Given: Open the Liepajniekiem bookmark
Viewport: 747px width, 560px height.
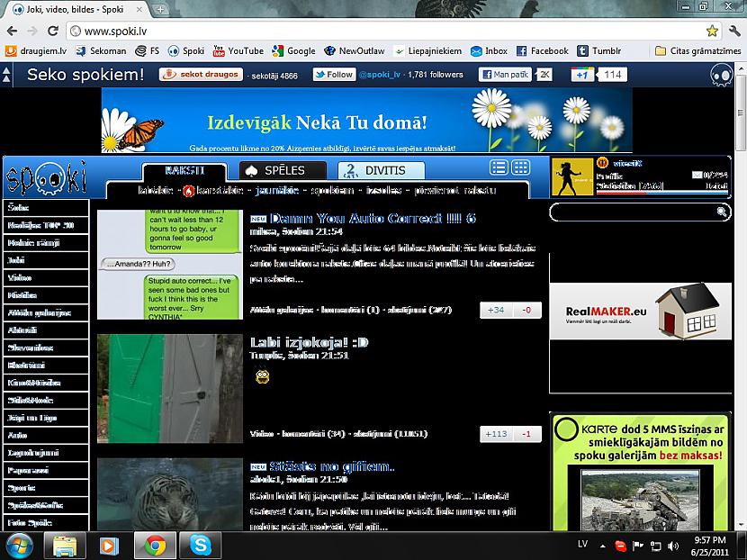Looking at the screenshot, I should [427, 50].
